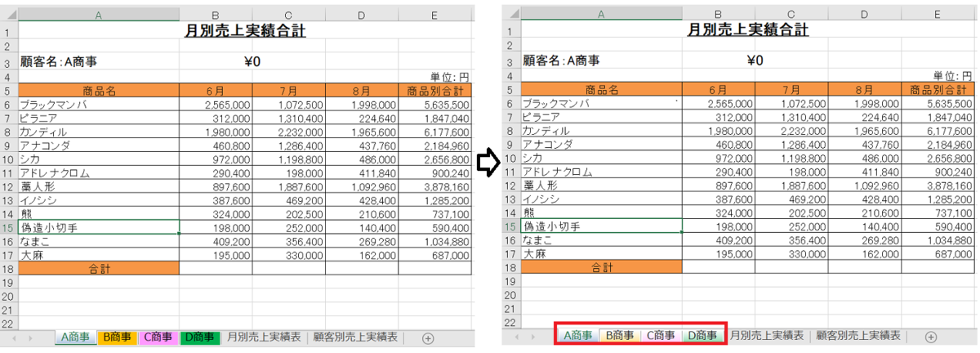This screenshot has width=980, height=353.
Task: Select column D header in right spreadsheet
Action: pyautogui.click(x=864, y=14)
